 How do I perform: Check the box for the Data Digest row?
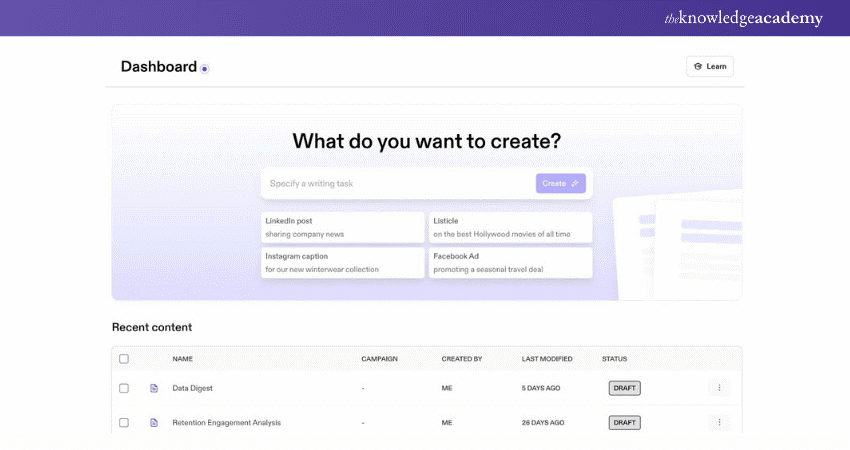point(124,388)
